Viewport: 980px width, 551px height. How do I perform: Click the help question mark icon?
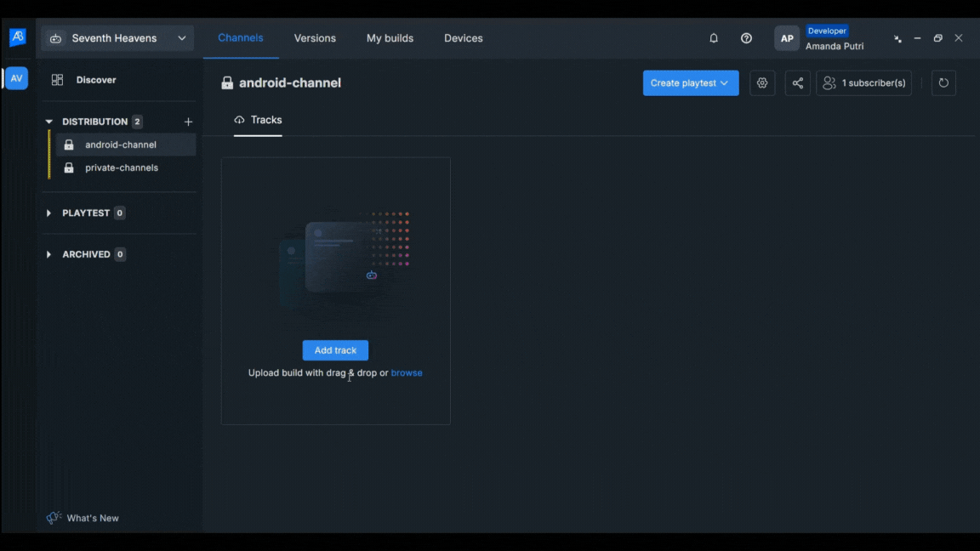tap(746, 38)
